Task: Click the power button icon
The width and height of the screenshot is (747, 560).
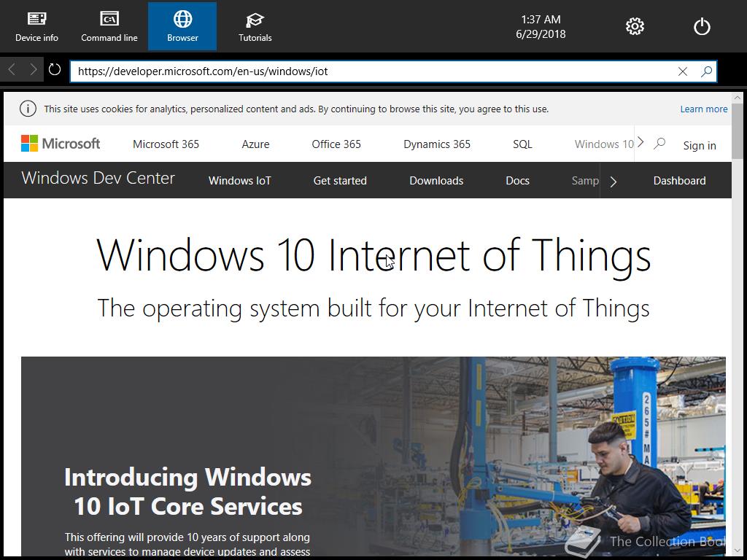Action: coord(702,26)
